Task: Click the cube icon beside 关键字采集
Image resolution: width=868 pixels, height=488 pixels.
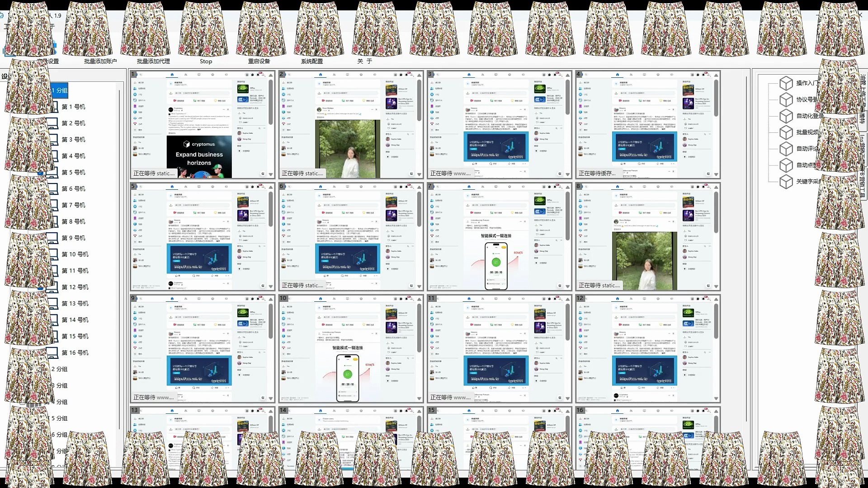Action: point(786,182)
